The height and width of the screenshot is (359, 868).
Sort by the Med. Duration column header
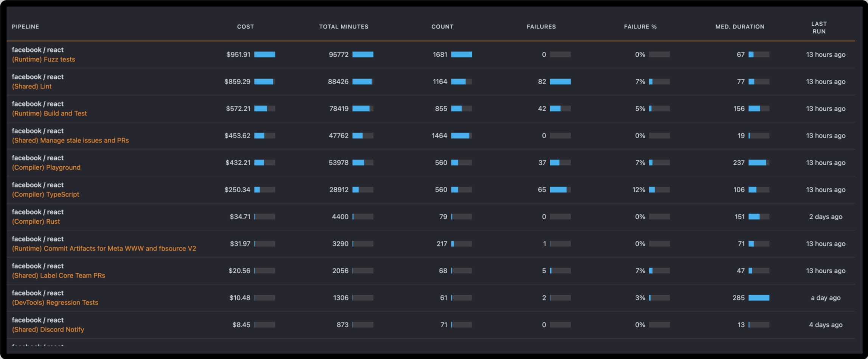(740, 27)
